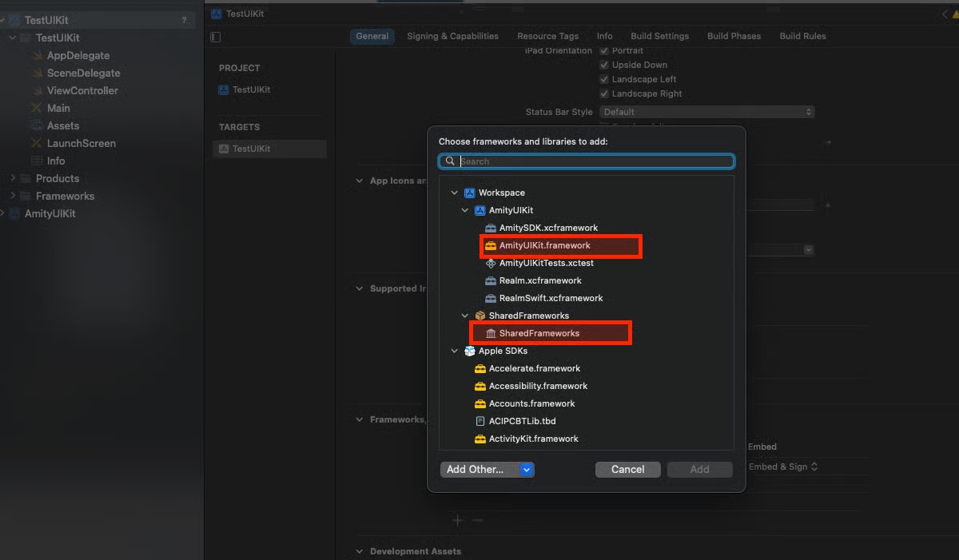
Task: Uncheck the Portrait orientation option
Action: (x=605, y=50)
